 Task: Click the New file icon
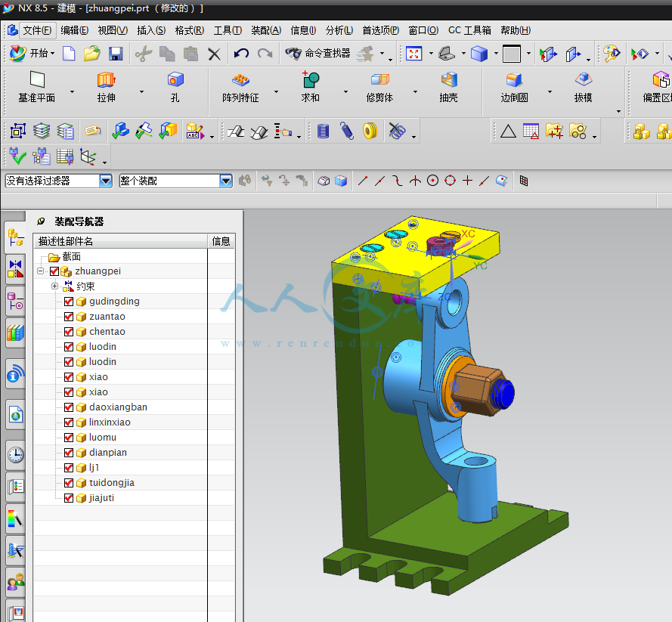pyautogui.click(x=69, y=54)
